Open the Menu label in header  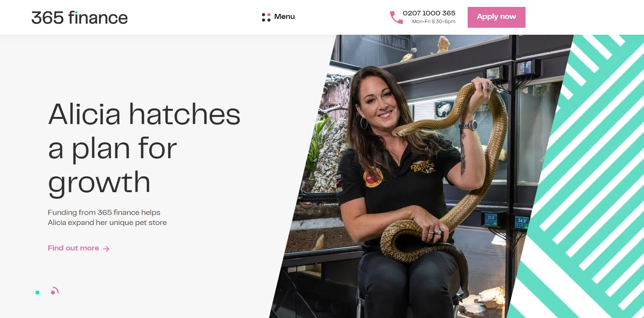tap(284, 17)
